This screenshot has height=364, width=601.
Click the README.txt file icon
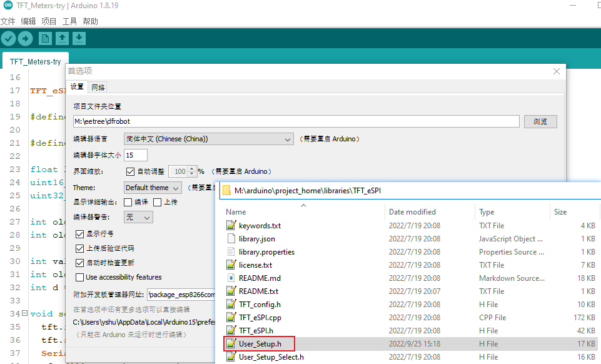click(231, 291)
